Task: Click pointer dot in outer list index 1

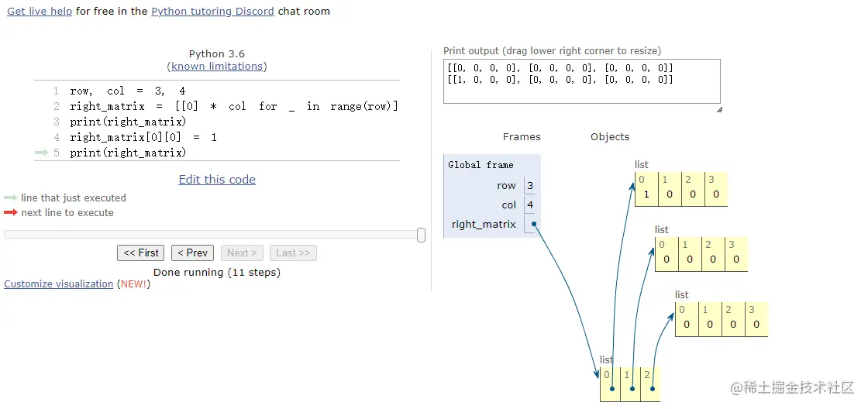Action: point(632,389)
